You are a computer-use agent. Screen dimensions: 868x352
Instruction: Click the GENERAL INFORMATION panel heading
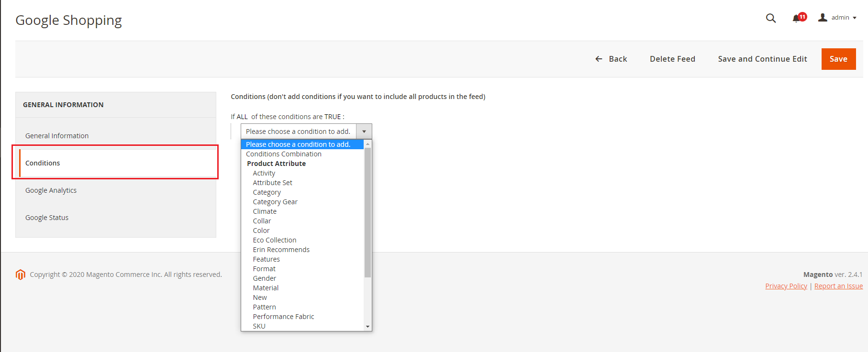63,105
